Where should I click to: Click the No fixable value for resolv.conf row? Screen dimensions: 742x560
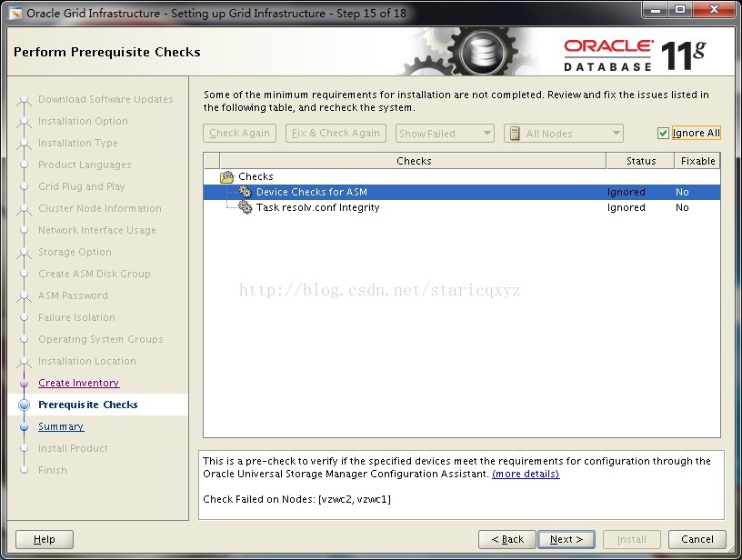coord(682,207)
